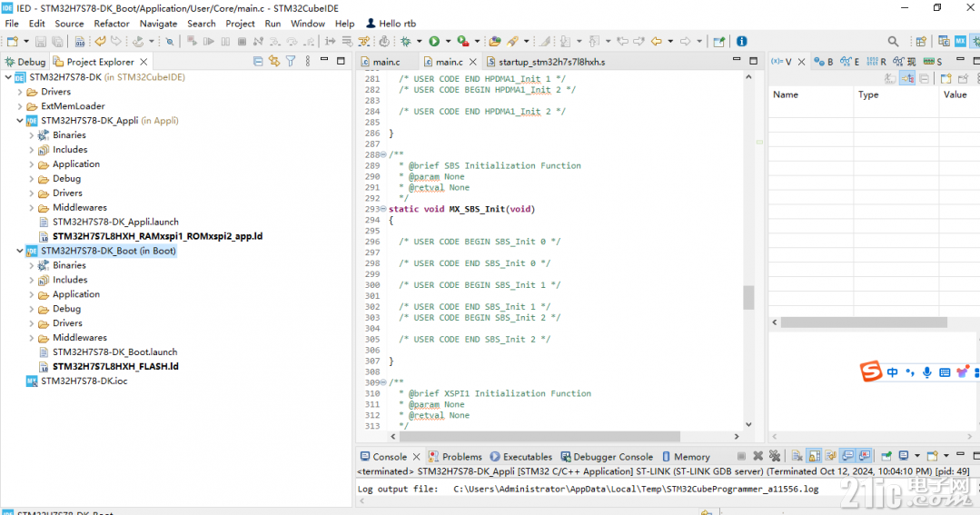Collapse the STM32H7S78-DK_Appli project
The height and width of the screenshot is (515, 980).
click(x=20, y=121)
